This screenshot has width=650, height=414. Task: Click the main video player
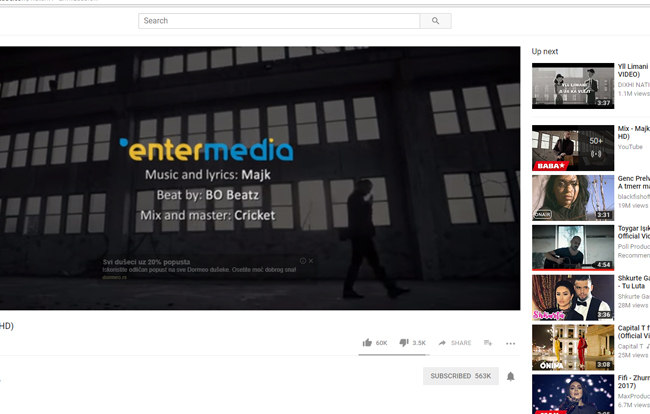260,178
